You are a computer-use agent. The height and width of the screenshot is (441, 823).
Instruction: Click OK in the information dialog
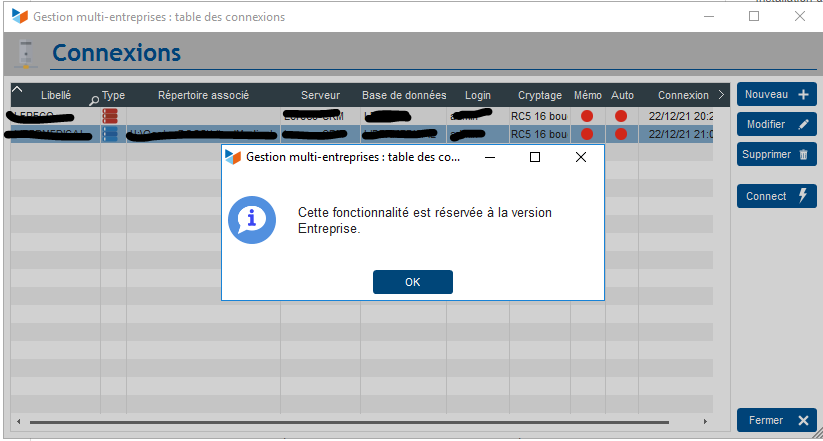tap(412, 282)
